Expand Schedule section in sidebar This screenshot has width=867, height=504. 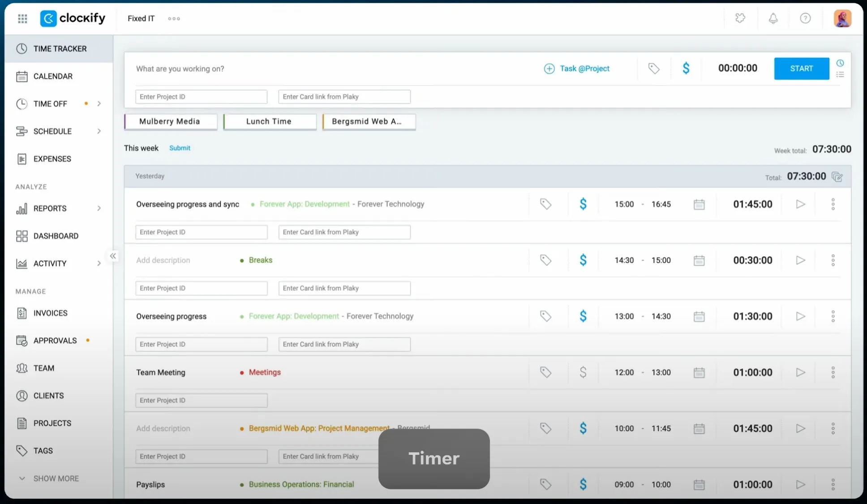click(x=99, y=132)
